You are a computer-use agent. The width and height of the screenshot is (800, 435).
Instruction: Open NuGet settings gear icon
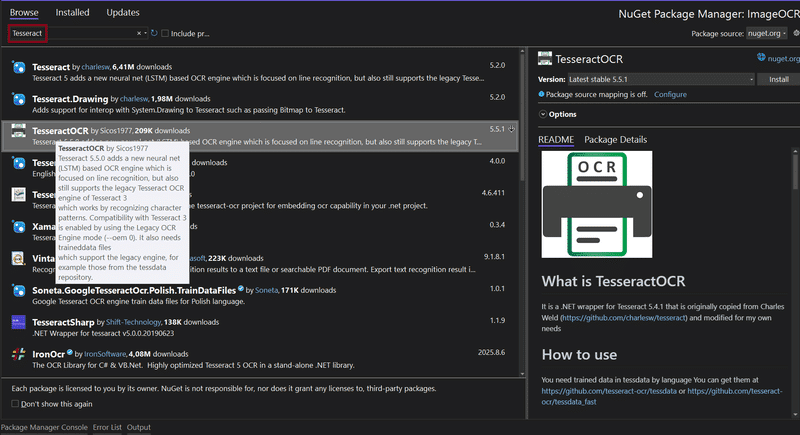(796, 33)
